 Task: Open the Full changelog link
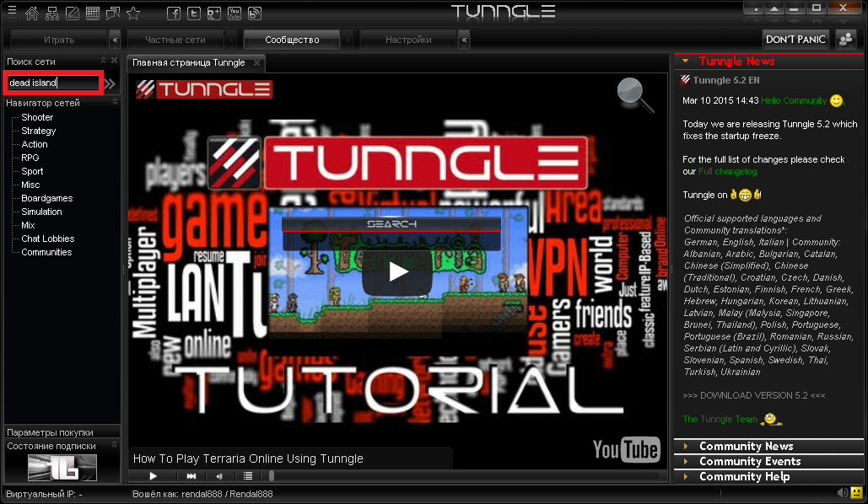[727, 171]
